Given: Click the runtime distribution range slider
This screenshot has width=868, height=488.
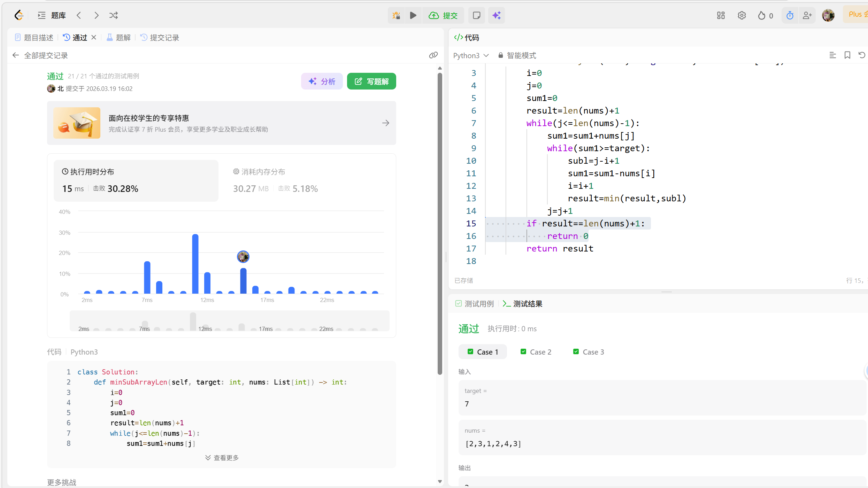Looking at the screenshot, I should (x=229, y=321).
